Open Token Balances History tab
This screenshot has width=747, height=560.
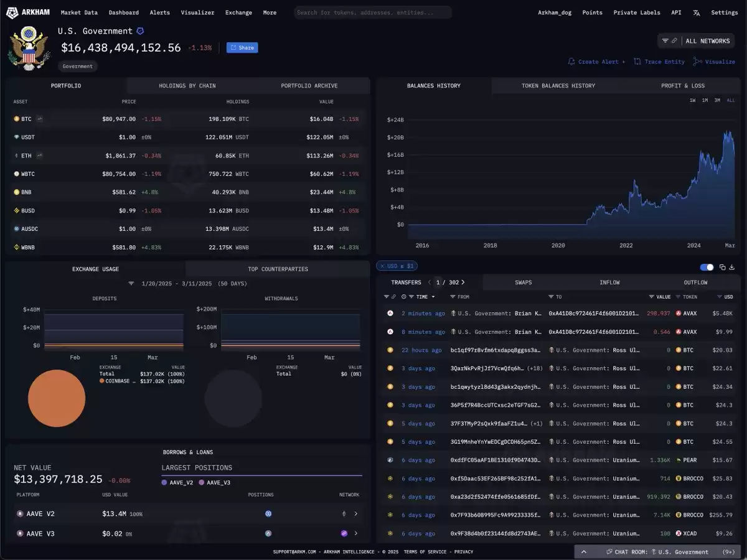(x=558, y=86)
